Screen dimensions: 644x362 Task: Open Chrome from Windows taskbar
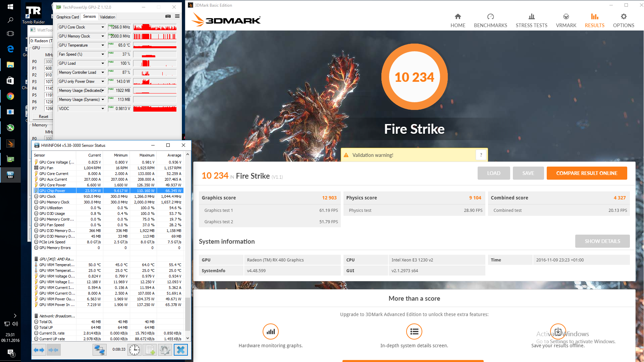(x=10, y=97)
